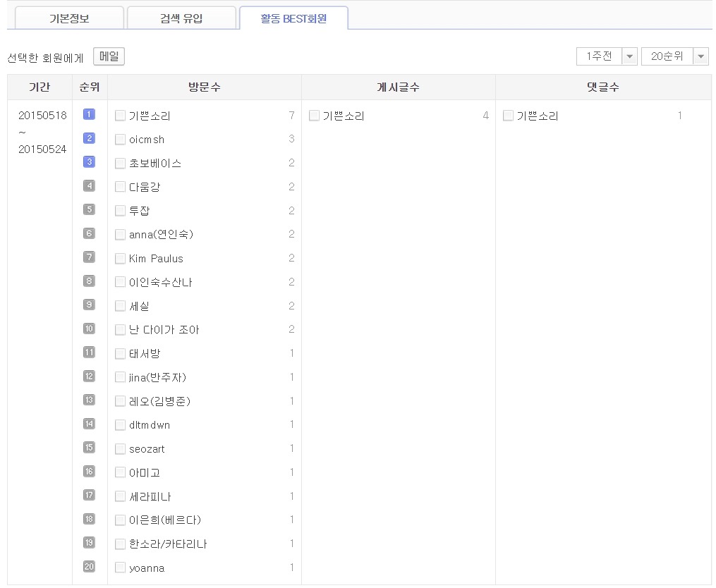Enable the checkbox for 기쁜소리 in 댓글수
The height and width of the screenshot is (588, 716).
coord(508,116)
